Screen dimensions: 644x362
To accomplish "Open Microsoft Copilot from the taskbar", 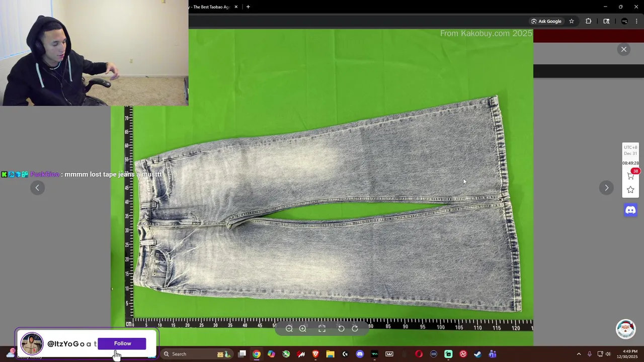I will 271,354.
